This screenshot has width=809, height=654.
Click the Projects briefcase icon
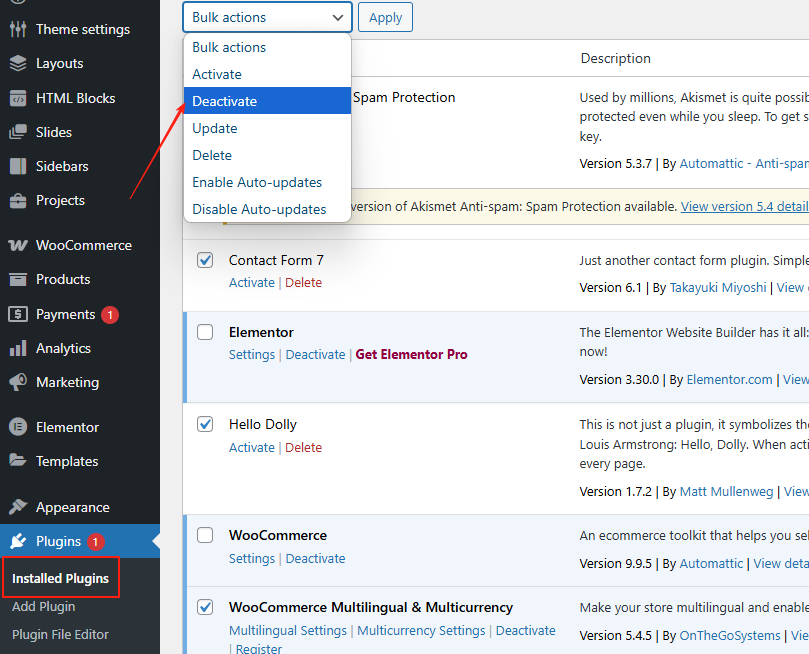18,200
